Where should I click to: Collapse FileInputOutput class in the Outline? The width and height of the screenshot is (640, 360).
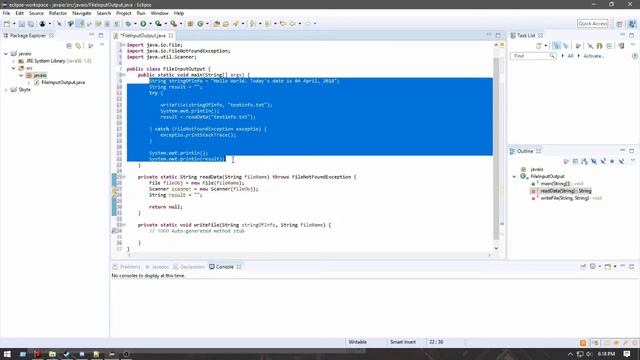[x=515, y=176]
